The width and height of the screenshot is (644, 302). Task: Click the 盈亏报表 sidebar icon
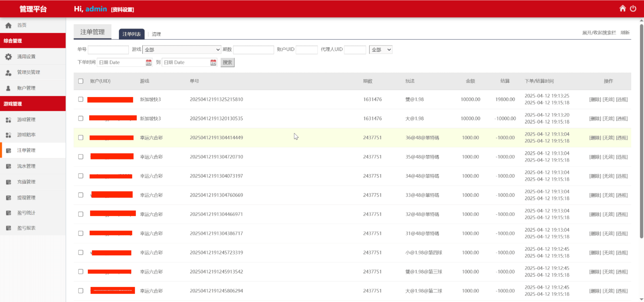coord(8,228)
